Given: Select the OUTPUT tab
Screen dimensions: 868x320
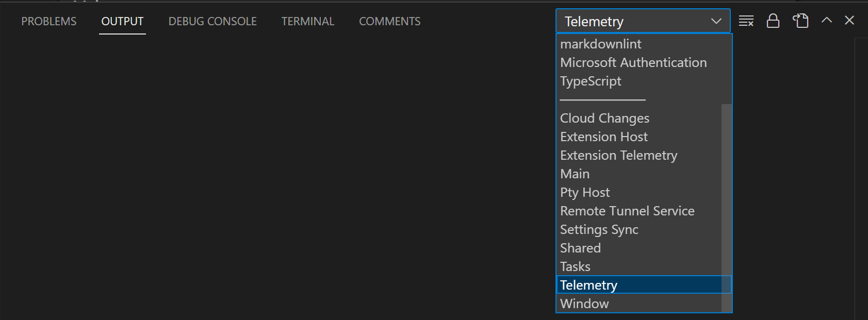Looking at the screenshot, I should (x=122, y=21).
